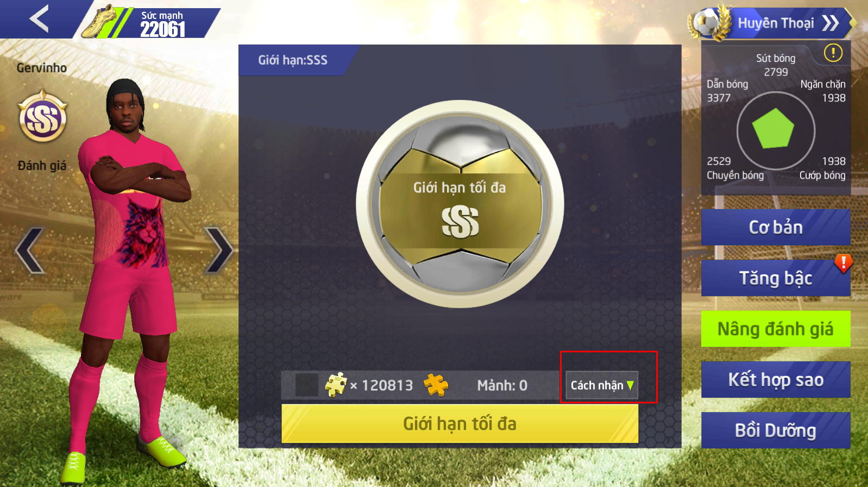Open the SSS rating badge

pyautogui.click(x=43, y=116)
